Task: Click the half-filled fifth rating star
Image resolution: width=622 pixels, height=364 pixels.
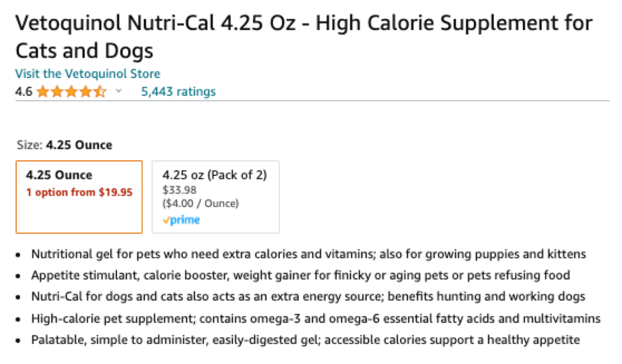Action: [x=100, y=92]
